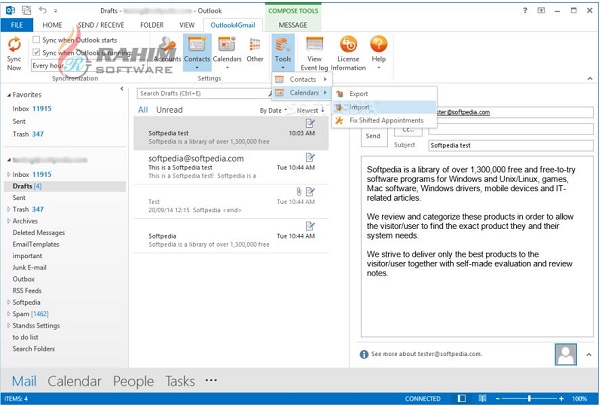Open the Tools ribbon button
600x406 pixels.
click(x=283, y=53)
